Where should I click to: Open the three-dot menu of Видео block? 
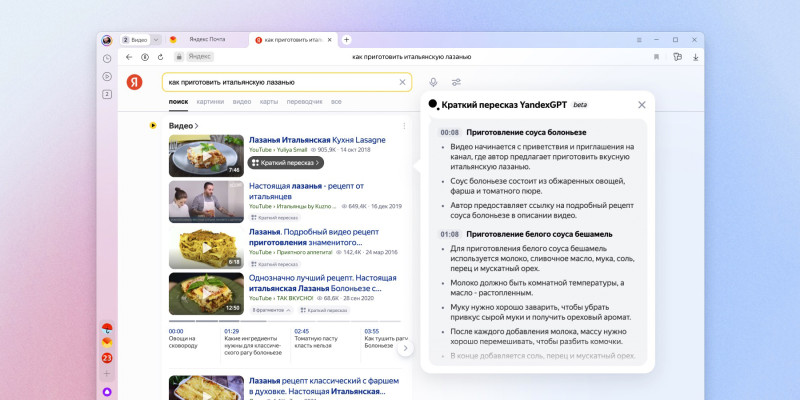404,126
